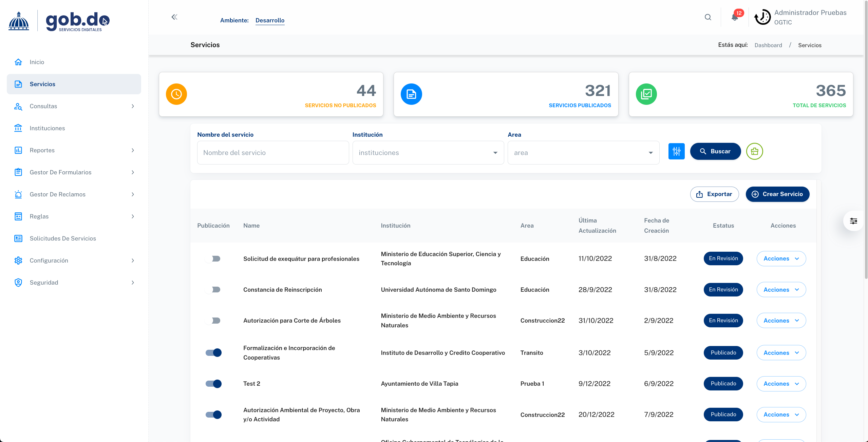The height and width of the screenshot is (442, 868).
Task: Open Acciones dropdown for Solicitud de exequátur
Action: point(781,258)
